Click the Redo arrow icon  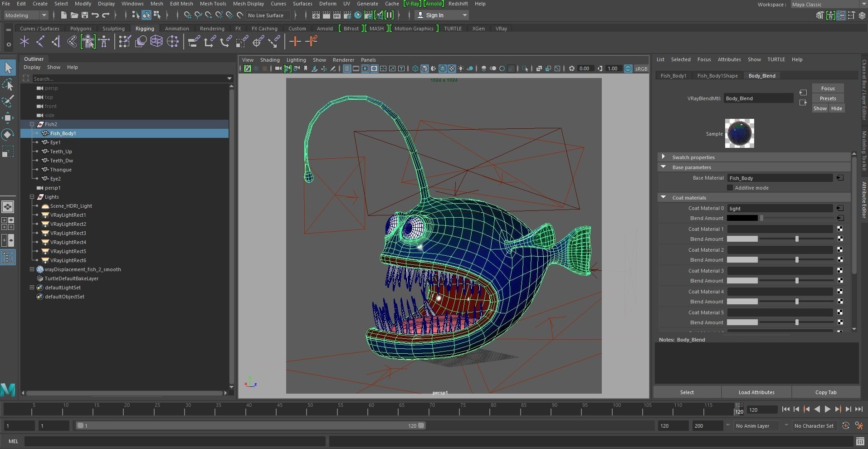106,15
